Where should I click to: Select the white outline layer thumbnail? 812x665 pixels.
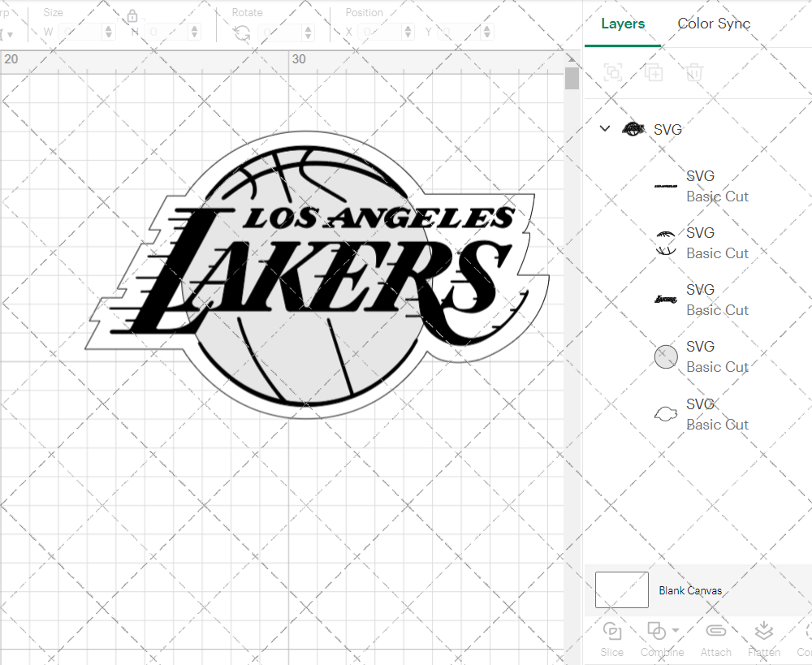(666, 414)
